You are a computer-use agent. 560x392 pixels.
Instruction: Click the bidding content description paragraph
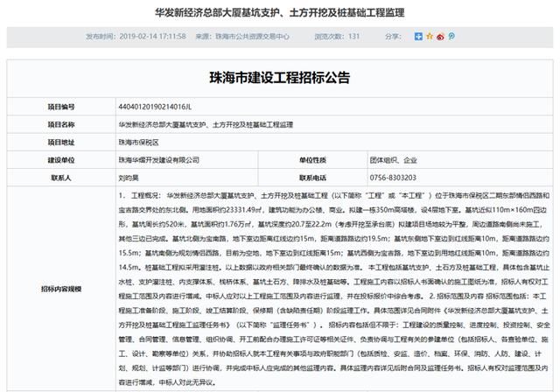[x=334, y=289]
